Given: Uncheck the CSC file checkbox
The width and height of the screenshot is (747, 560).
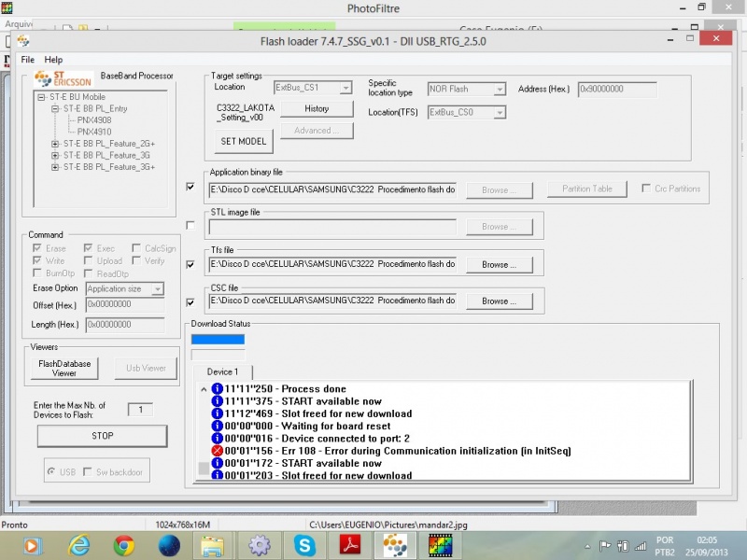Looking at the screenshot, I should 190,301.
